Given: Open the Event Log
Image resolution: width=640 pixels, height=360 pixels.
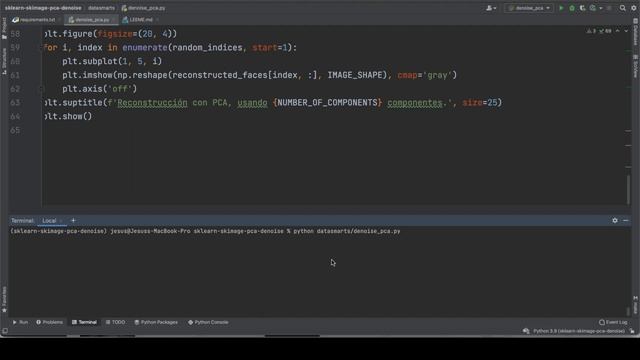Looking at the screenshot, I should click(x=613, y=322).
